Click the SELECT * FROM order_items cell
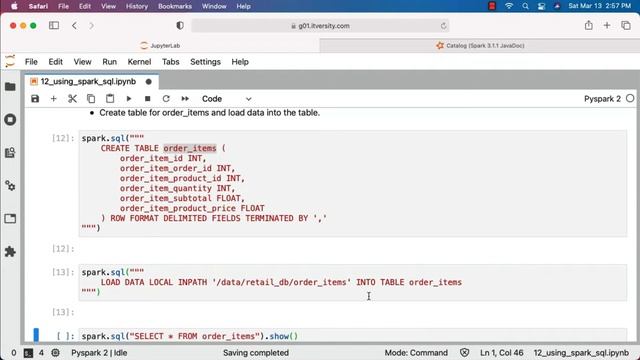 [353, 336]
